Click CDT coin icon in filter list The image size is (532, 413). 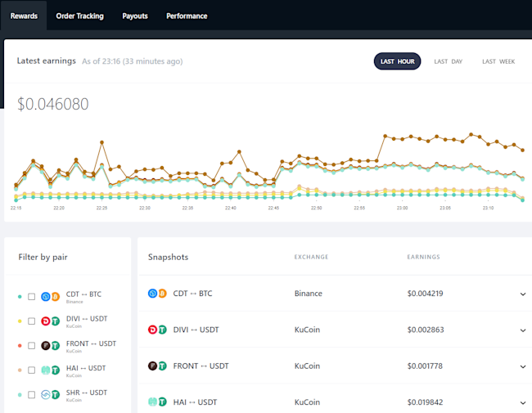click(46, 297)
